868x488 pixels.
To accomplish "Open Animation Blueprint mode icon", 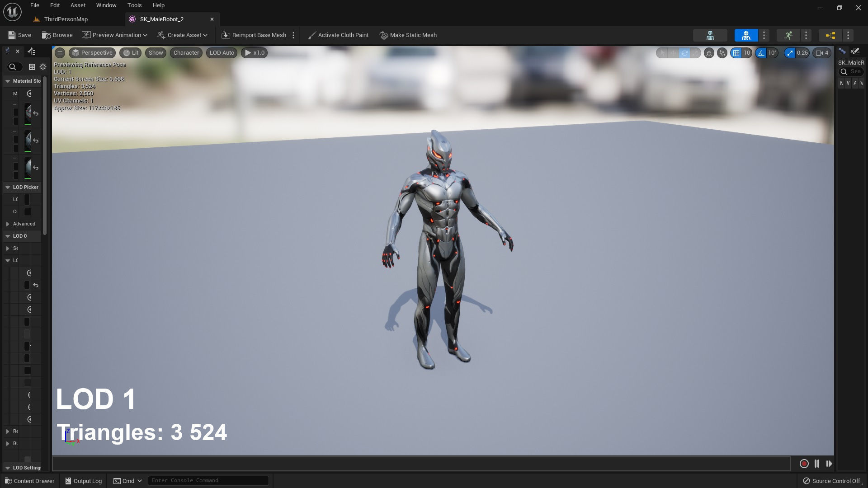I will [x=830, y=35].
